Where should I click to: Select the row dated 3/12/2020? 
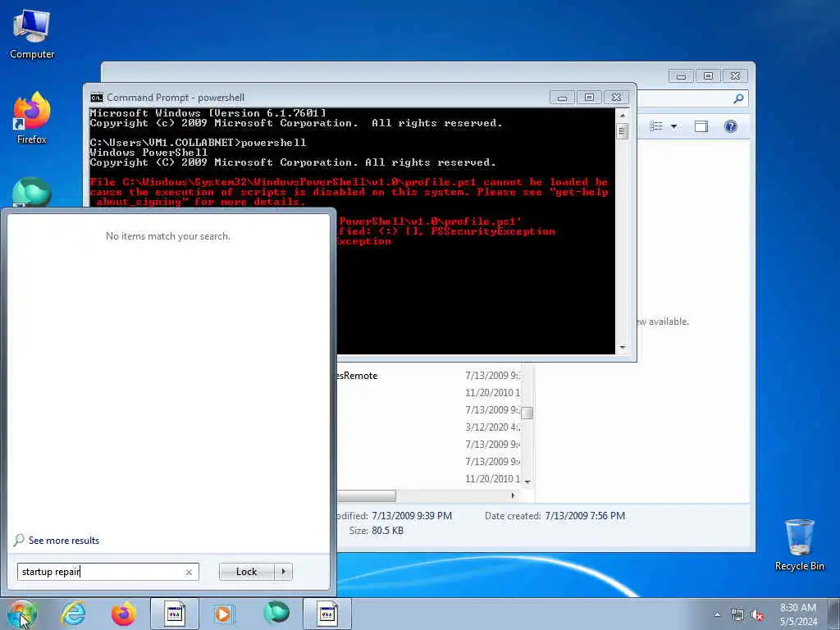[x=428, y=427]
